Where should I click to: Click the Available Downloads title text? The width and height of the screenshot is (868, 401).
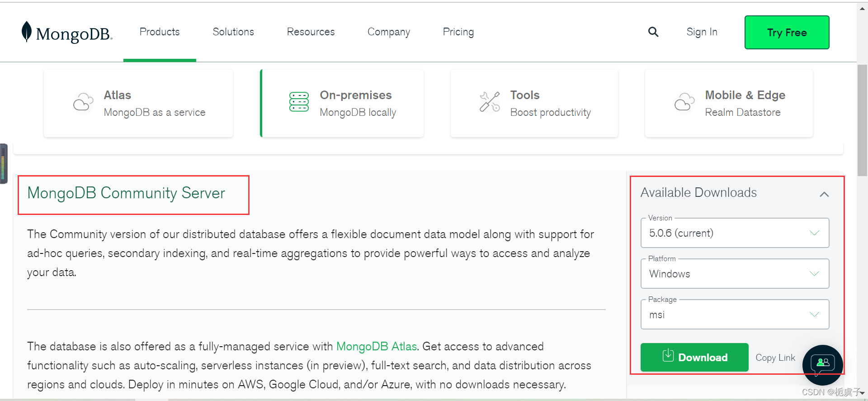(698, 192)
